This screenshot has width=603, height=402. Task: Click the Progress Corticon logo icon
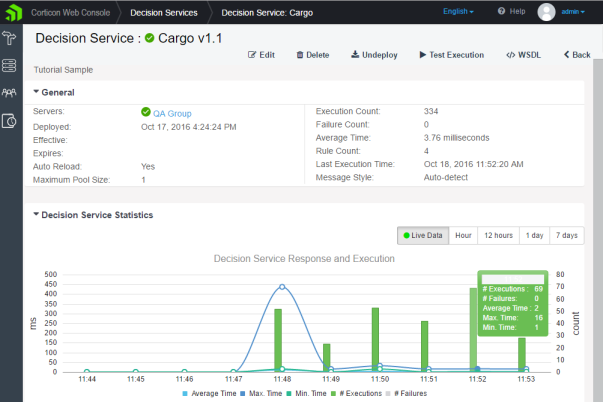tap(13, 13)
